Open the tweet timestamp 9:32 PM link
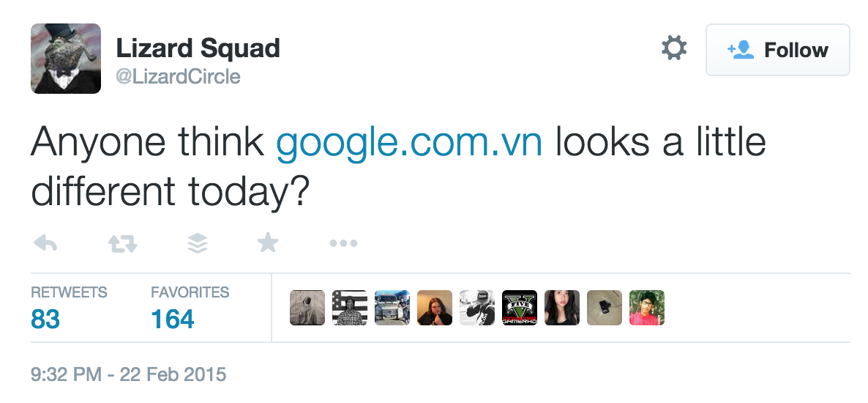The image size is (868, 403). pos(129,375)
